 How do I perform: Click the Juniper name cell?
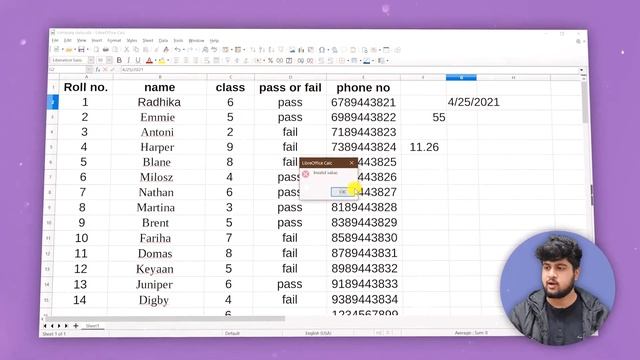tap(154, 284)
